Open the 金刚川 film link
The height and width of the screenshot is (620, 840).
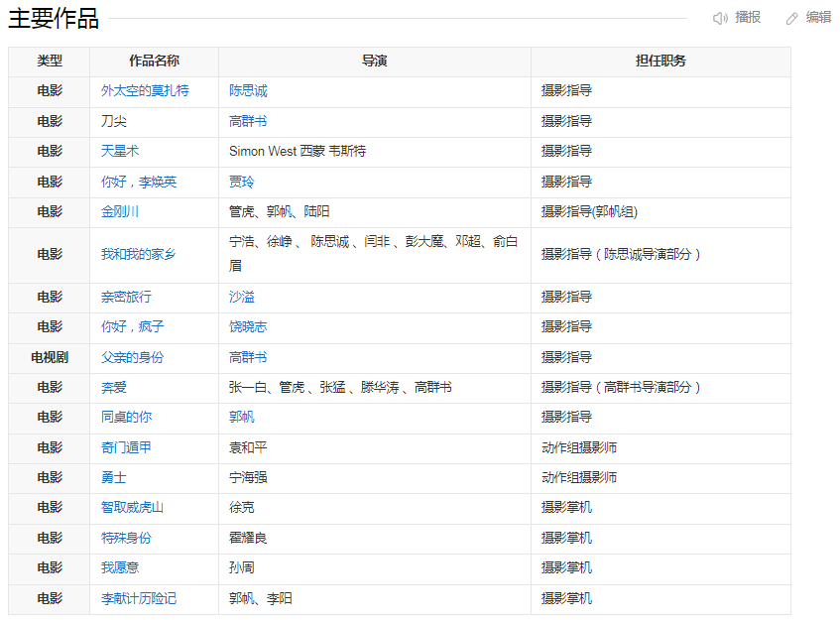(120, 211)
